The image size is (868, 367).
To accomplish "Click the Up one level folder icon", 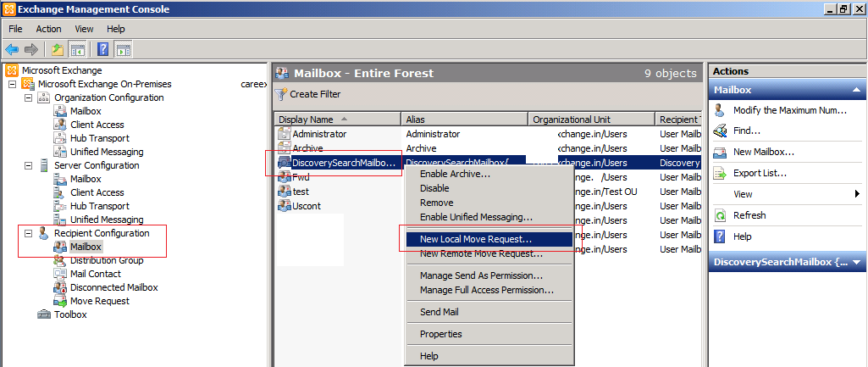I will click(58, 49).
